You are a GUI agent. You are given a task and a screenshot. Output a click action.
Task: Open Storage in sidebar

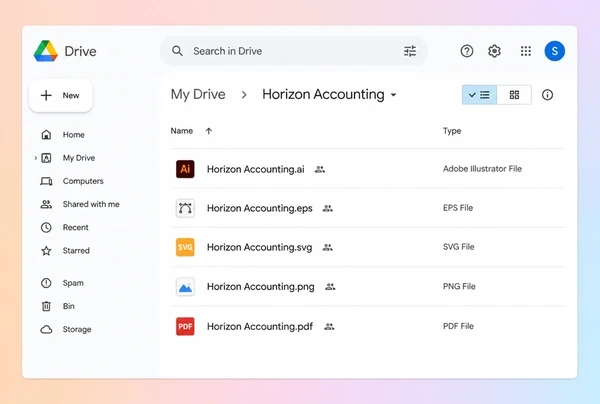tap(77, 329)
